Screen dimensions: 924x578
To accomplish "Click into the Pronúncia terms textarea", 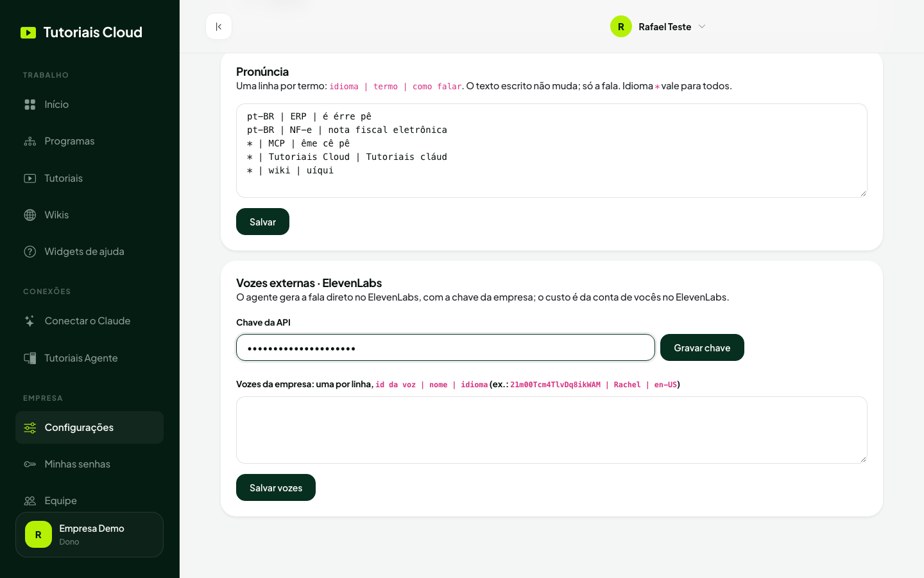I will tap(552, 150).
